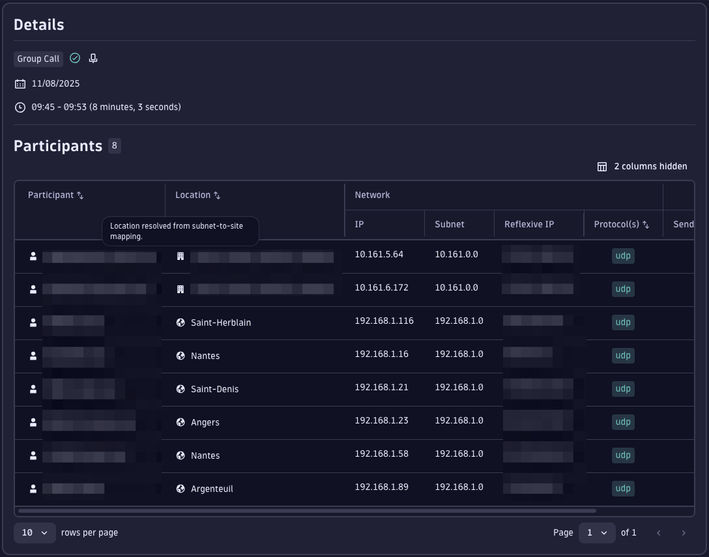Viewport: 709px width, 557px height.
Task: Click the globe icon next to Saint-Herblain
Action: pos(181,322)
